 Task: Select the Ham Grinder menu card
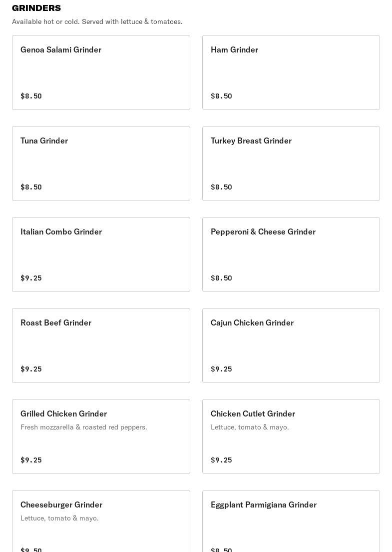tap(291, 72)
